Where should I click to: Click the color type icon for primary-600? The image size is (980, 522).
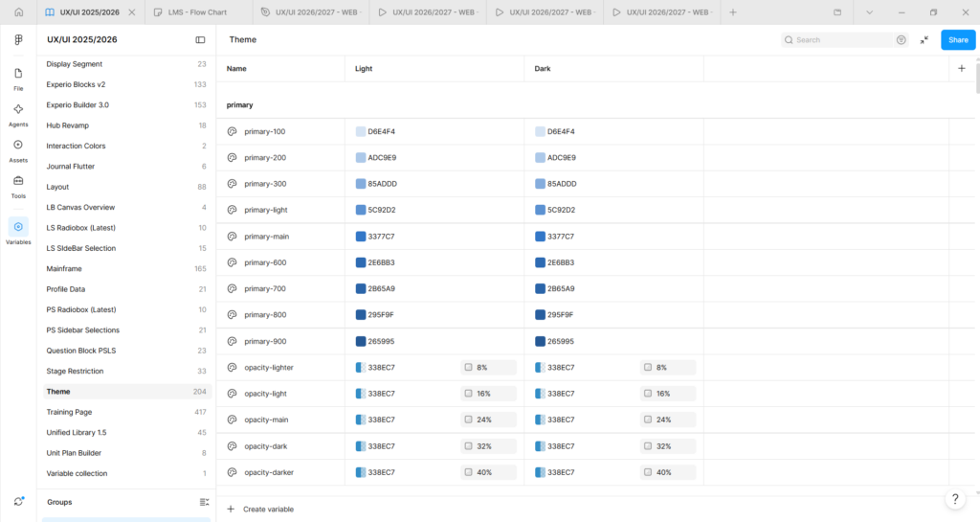[232, 262]
